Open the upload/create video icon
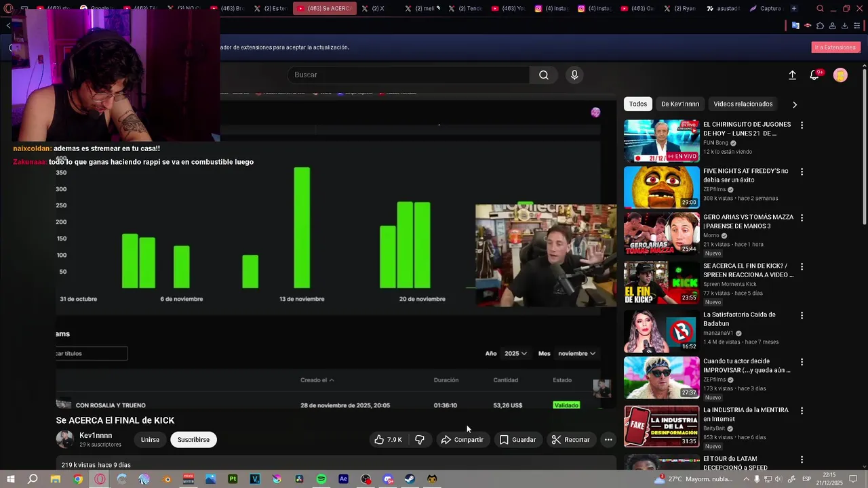868x488 pixels. [792, 75]
